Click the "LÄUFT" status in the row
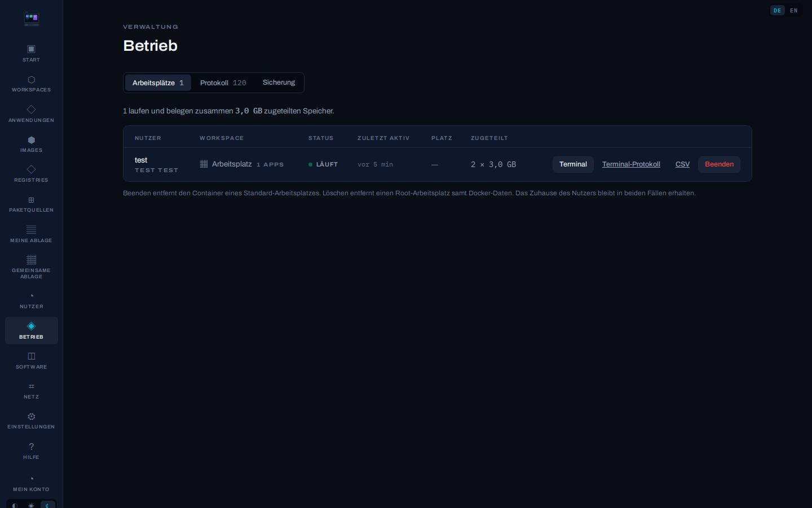 323,164
